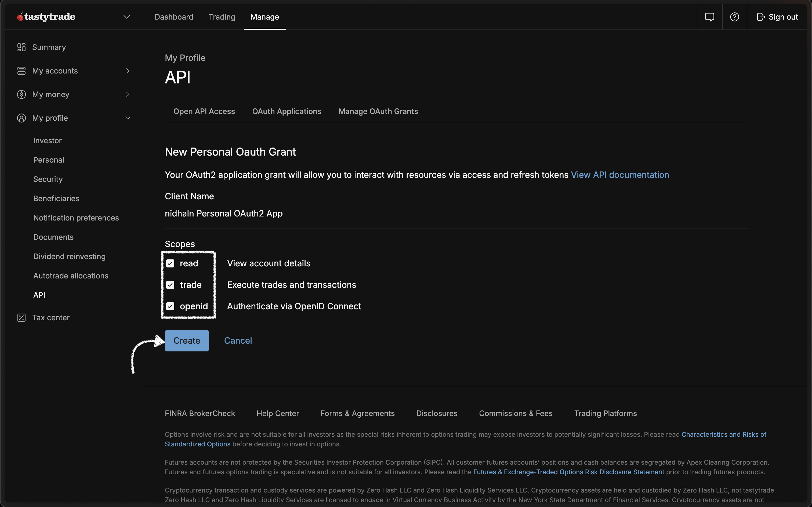Screen dimensions: 812x507
Task: Open the tastytrade account dropdown chevron
Action: pyautogui.click(x=126, y=17)
